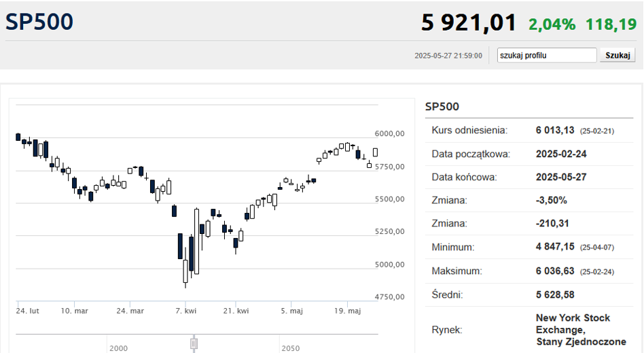Select the Kurs odniesienia value 6 013,13
644x353 pixels.
point(555,131)
